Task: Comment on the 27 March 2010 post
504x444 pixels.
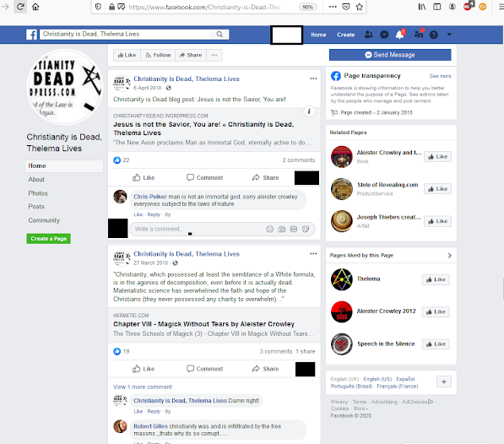Action: [205, 369]
